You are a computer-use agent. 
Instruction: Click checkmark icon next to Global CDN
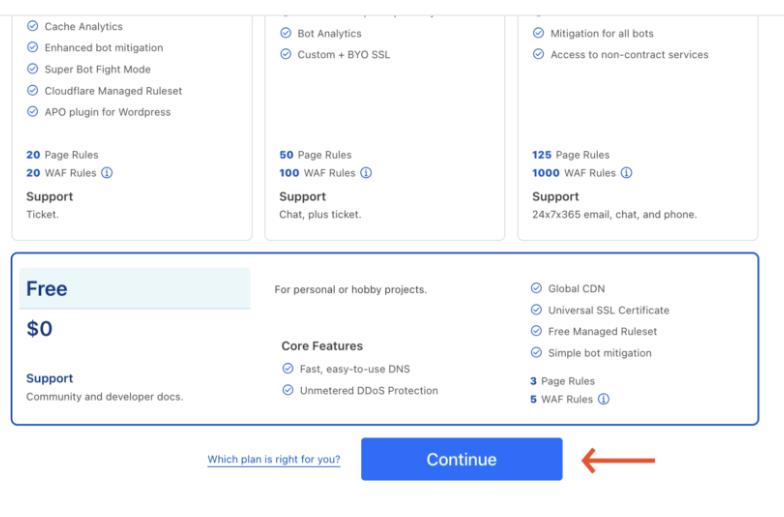tap(537, 289)
